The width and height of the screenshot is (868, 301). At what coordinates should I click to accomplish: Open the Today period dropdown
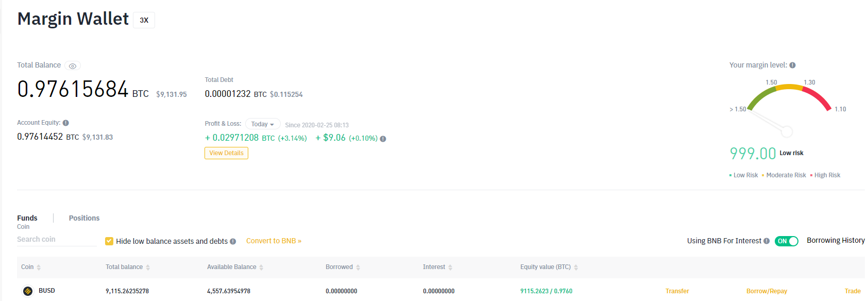[262, 124]
